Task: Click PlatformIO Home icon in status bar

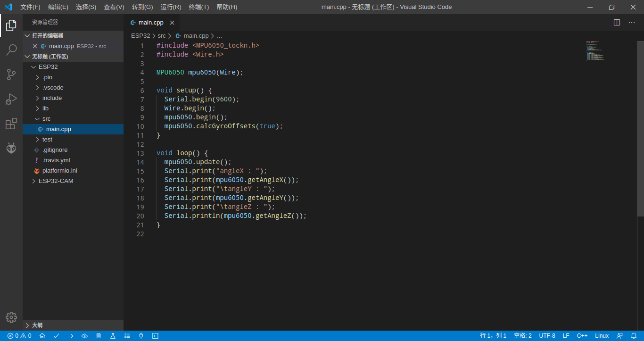Action: click(42, 336)
